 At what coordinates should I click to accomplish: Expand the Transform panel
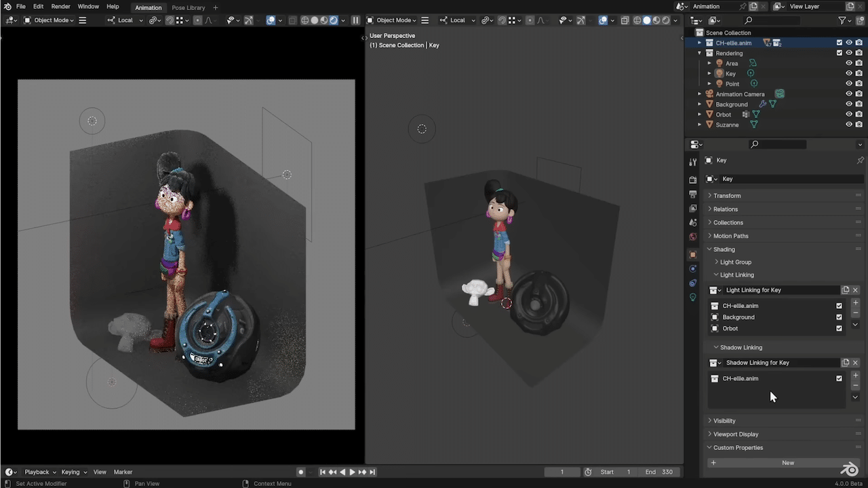pos(727,195)
